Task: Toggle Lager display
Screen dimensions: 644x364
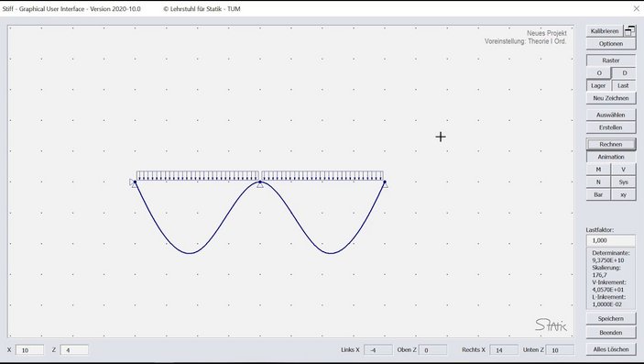Action: click(598, 85)
